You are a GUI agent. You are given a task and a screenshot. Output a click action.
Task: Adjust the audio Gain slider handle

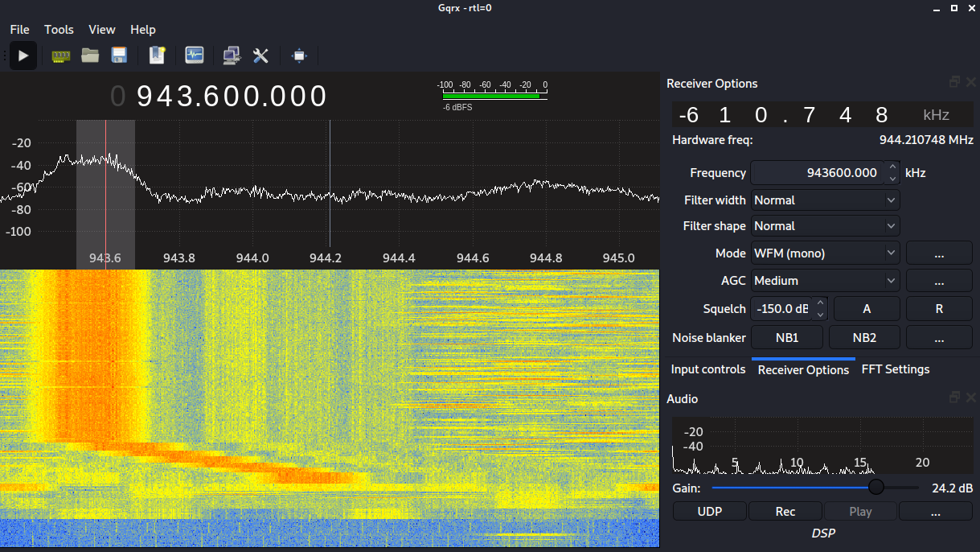tap(876, 488)
